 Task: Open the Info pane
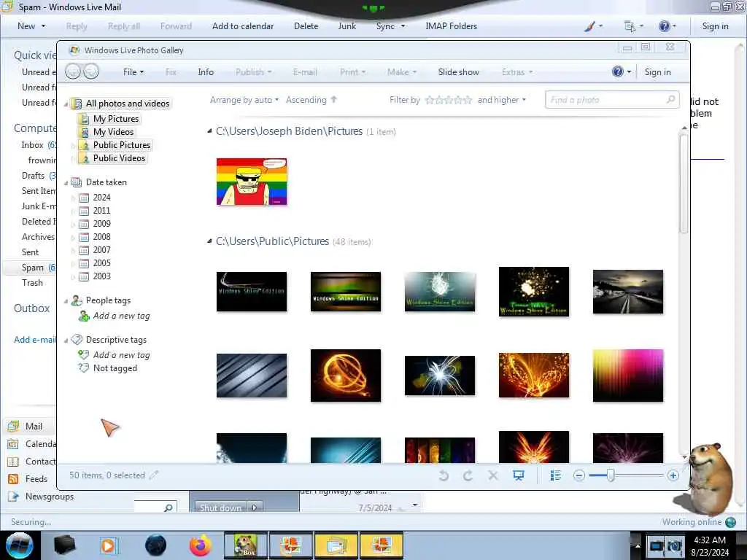point(206,72)
